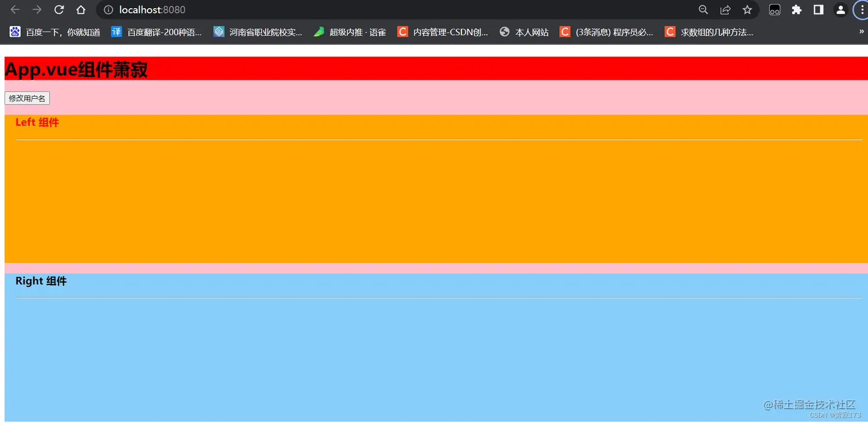The height and width of the screenshot is (423, 868).
Task: Open the 河南省职业院校实 bookmark
Action: [x=258, y=32]
